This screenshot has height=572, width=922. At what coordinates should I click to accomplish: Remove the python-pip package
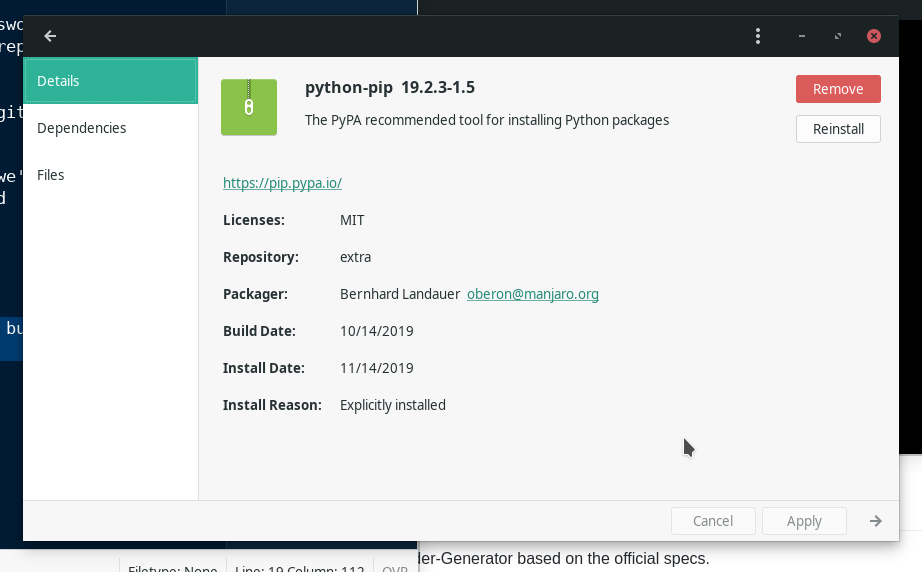pyautogui.click(x=838, y=89)
